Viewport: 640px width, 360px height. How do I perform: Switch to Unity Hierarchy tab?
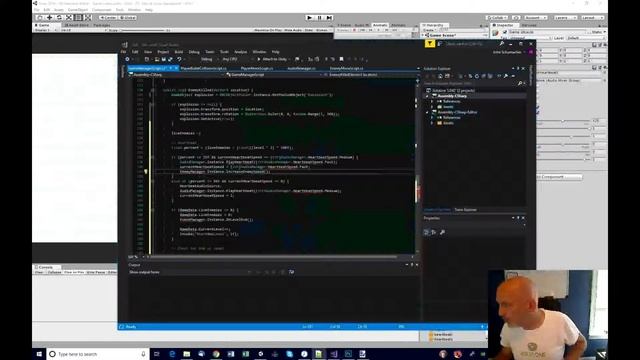[435, 25]
